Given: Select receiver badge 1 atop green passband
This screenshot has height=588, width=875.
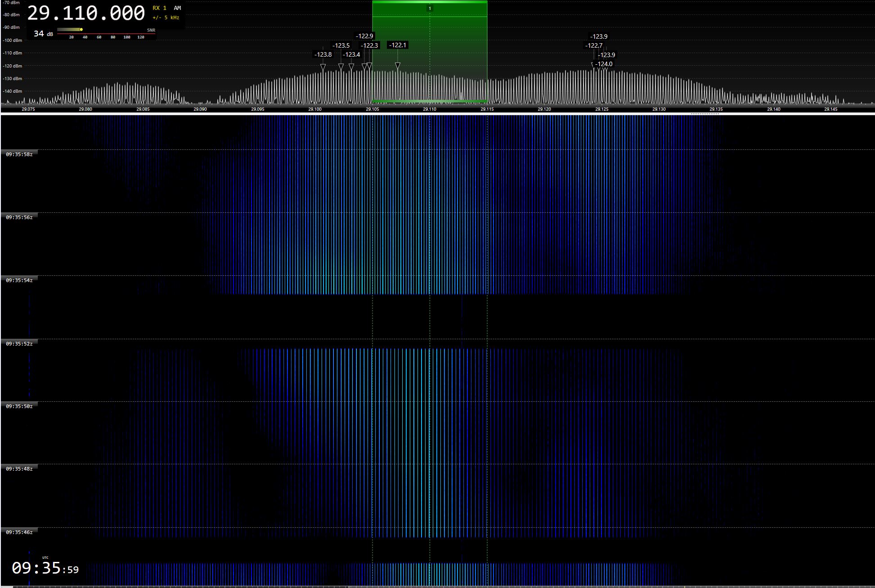Looking at the screenshot, I should pos(430,8).
